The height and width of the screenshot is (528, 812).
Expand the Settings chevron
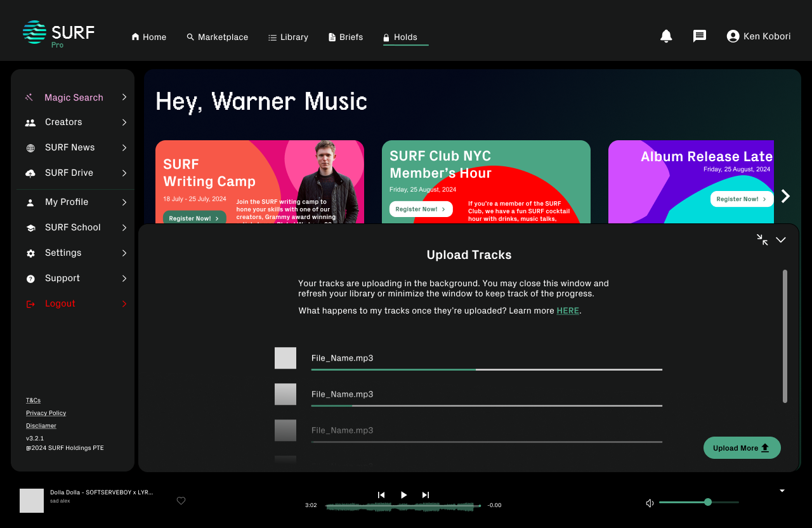124,253
